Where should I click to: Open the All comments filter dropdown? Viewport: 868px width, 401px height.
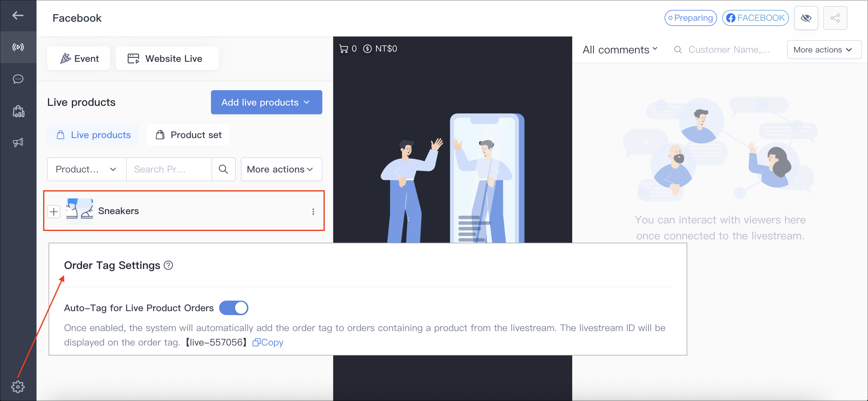coord(620,49)
